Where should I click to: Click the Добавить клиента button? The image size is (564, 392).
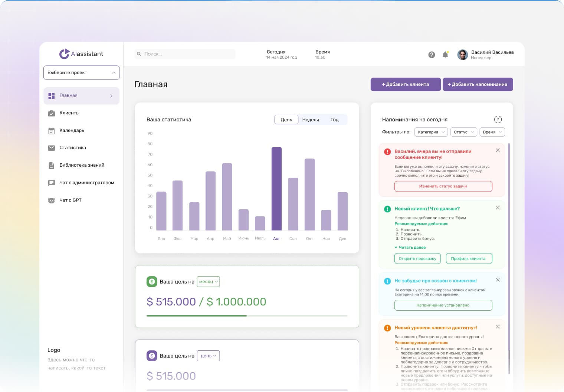(x=406, y=84)
